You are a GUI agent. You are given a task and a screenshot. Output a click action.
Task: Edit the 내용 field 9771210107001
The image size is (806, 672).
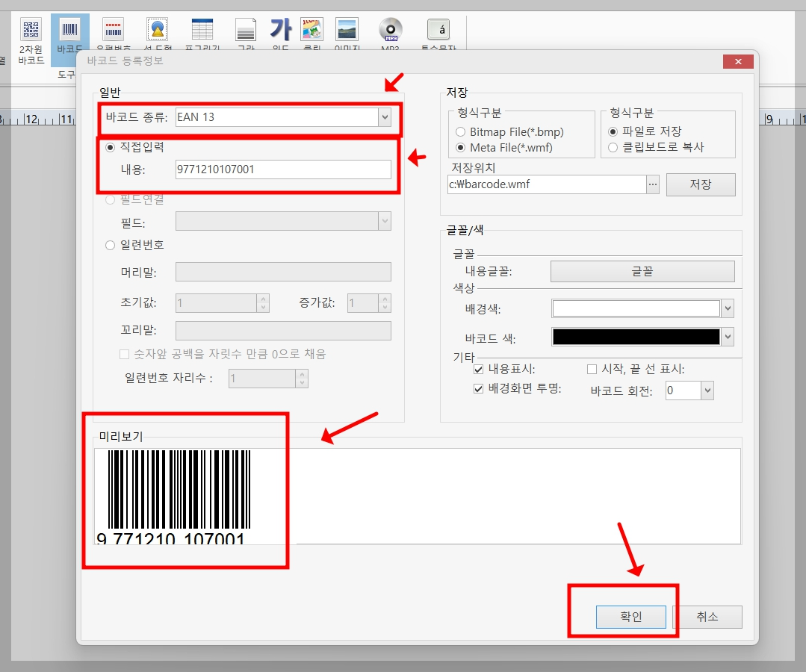click(x=283, y=169)
